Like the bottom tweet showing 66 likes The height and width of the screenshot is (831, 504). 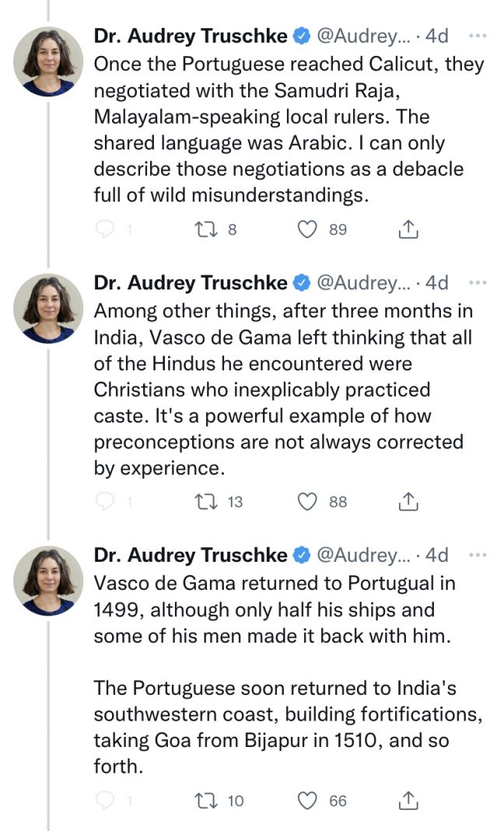[x=307, y=800]
